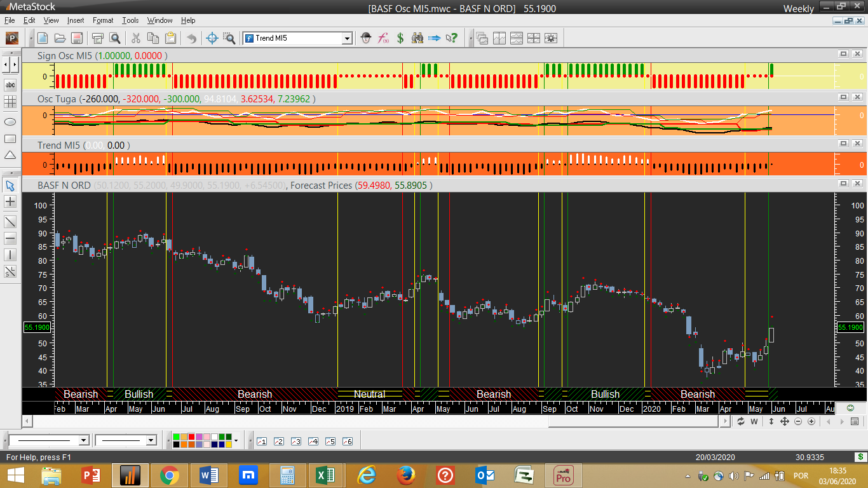Toggle the smiley face chart indicator
This screenshot has height=488, width=868.
pyautogui.click(x=850, y=407)
